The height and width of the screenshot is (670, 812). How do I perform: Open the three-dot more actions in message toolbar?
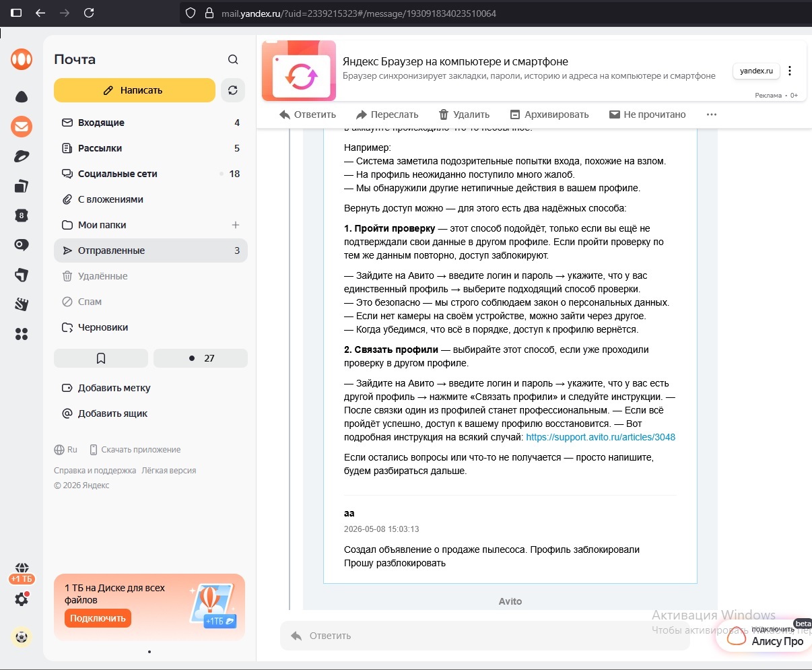pyautogui.click(x=712, y=114)
